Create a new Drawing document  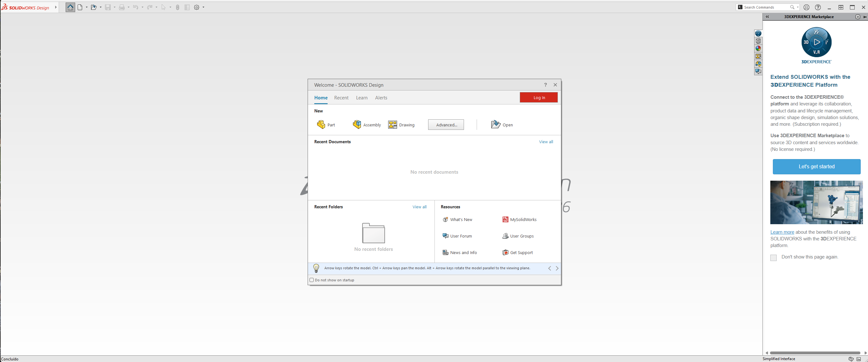pos(401,125)
